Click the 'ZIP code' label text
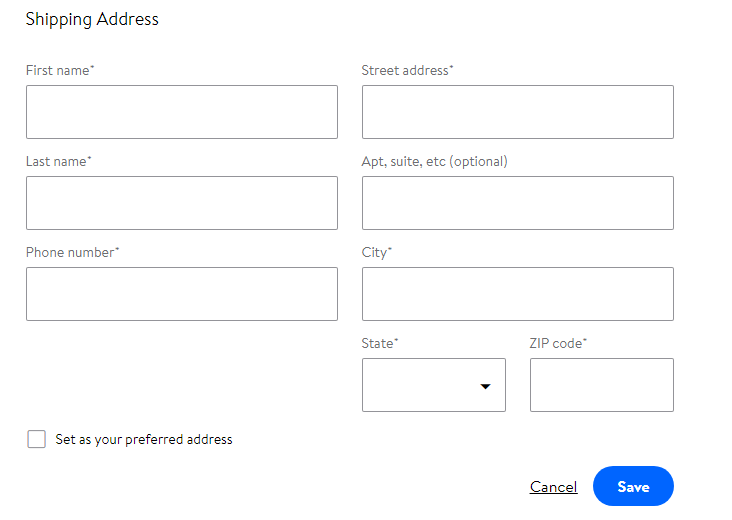 558,344
